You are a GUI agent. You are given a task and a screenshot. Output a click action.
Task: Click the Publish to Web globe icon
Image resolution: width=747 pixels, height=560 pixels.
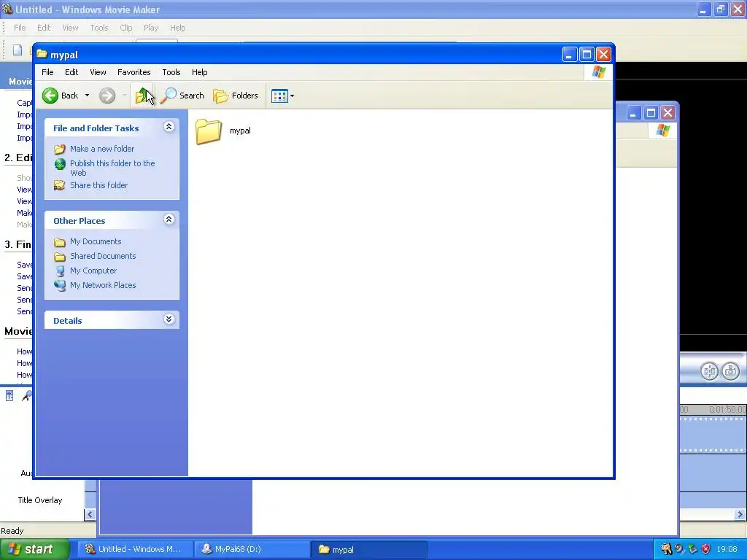[x=60, y=164]
